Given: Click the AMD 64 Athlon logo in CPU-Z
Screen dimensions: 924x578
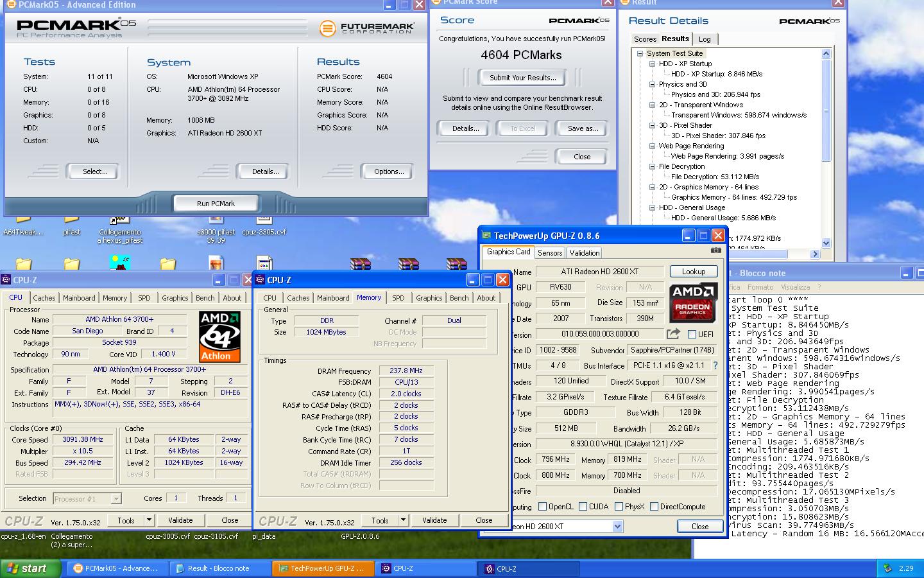Looking at the screenshot, I should (x=220, y=337).
